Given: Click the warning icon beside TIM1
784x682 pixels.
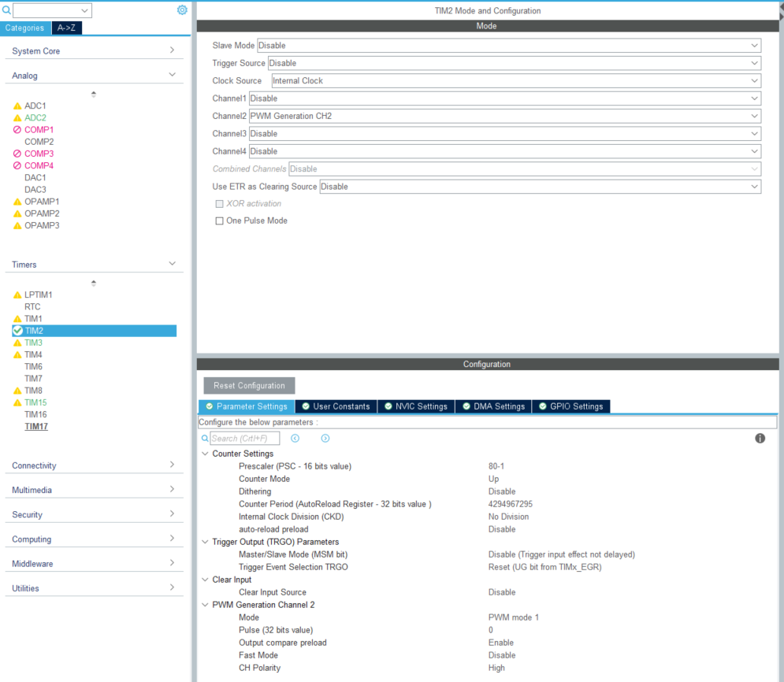Looking at the screenshot, I should [17, 319].
